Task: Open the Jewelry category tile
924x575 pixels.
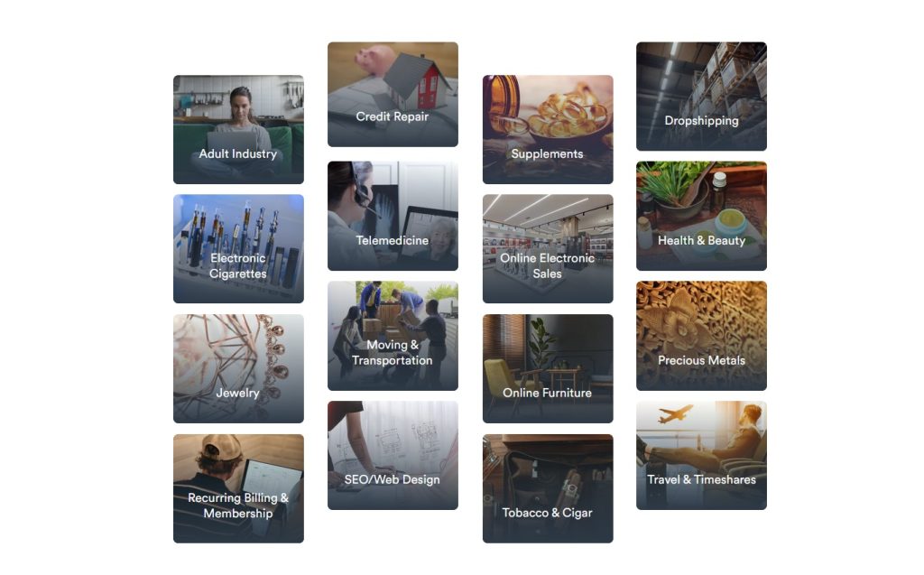Action: point(238,368)
